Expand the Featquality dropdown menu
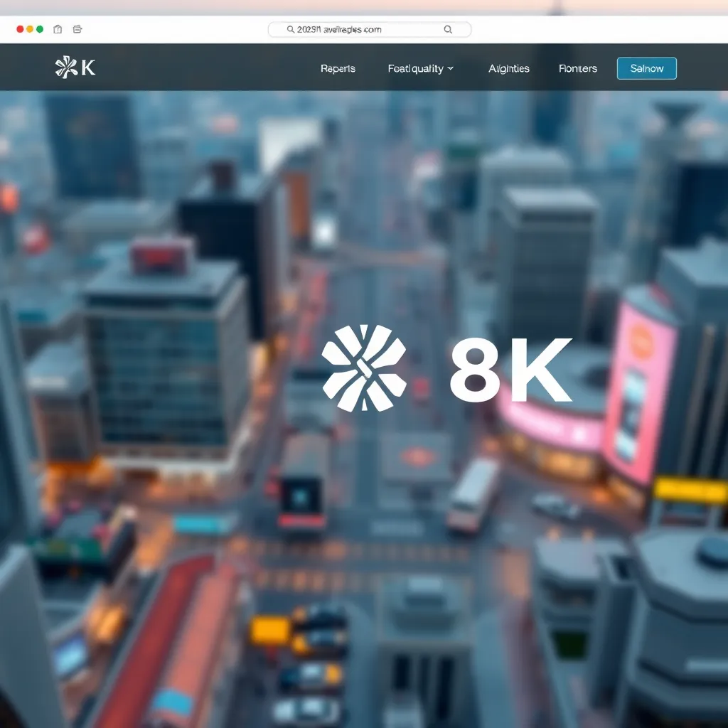Viewport: 728px width, 728px height. click(x=416, y=68)
